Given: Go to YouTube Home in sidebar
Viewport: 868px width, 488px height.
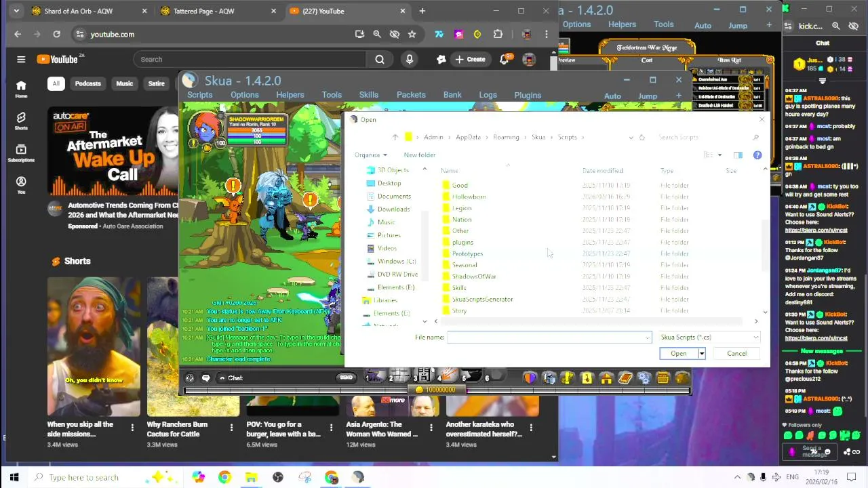Looking at the screenshot, I should coord(21,89).
